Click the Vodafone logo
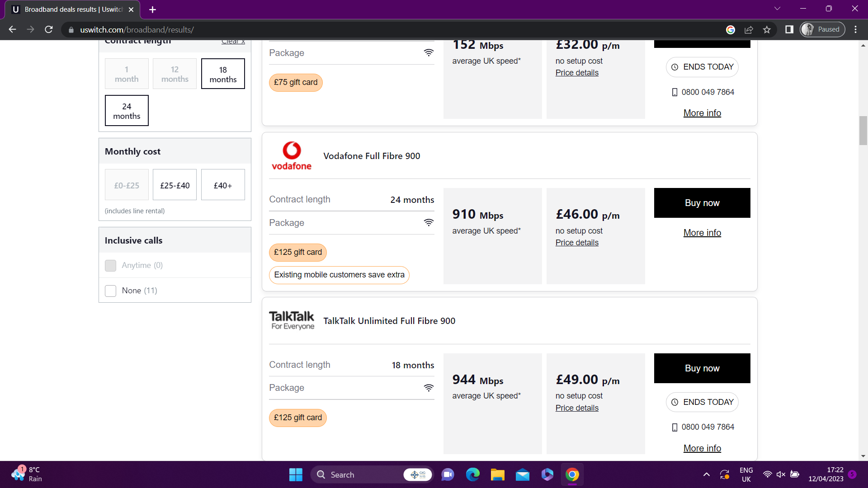The image size is (868, 488). click(292, 156)
